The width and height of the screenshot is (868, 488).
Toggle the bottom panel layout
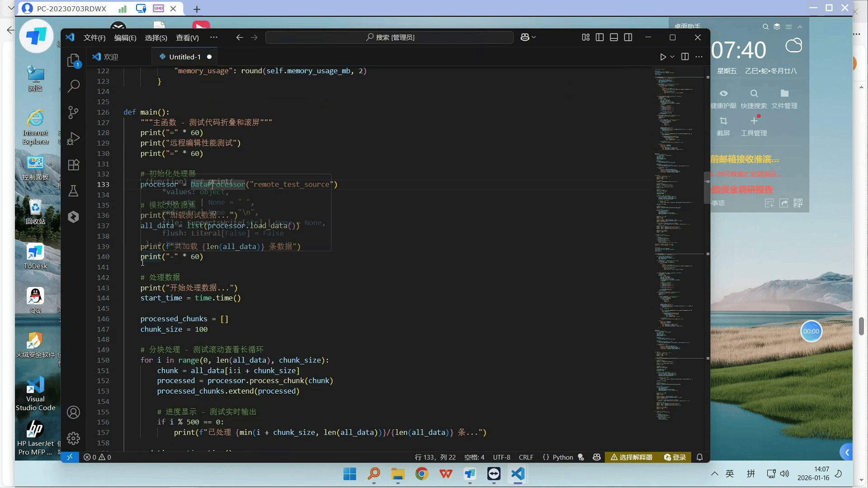click(614, 38)
